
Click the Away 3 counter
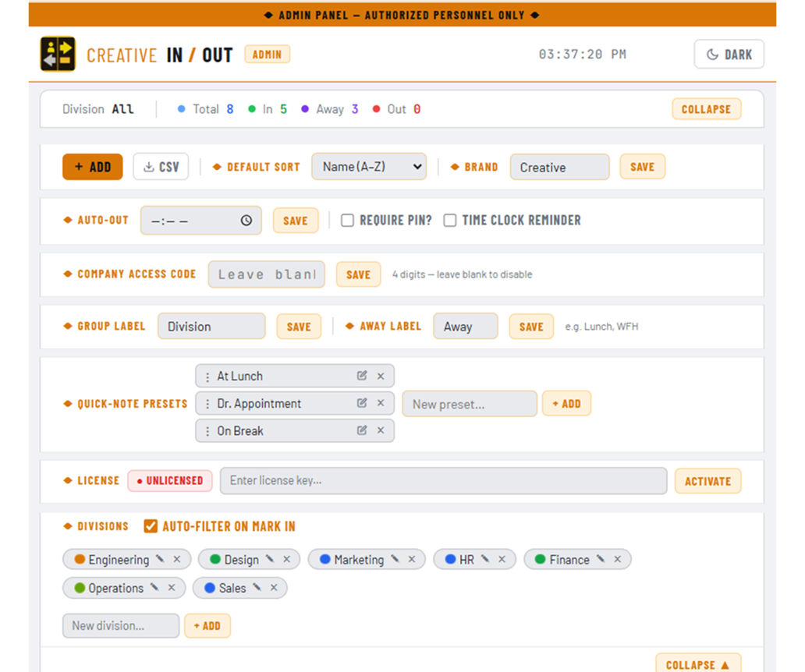point(330,108)
